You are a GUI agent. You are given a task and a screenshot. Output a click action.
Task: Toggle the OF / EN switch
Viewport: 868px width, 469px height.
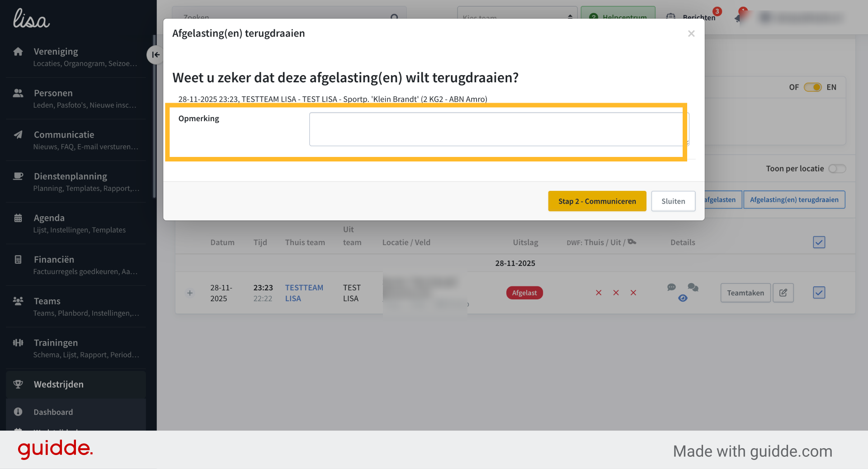(812, 87)
